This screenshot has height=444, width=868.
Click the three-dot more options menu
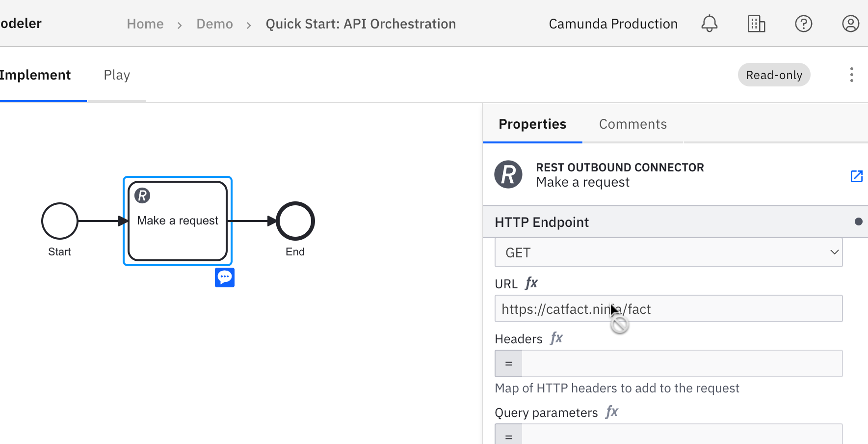point(851,75)
